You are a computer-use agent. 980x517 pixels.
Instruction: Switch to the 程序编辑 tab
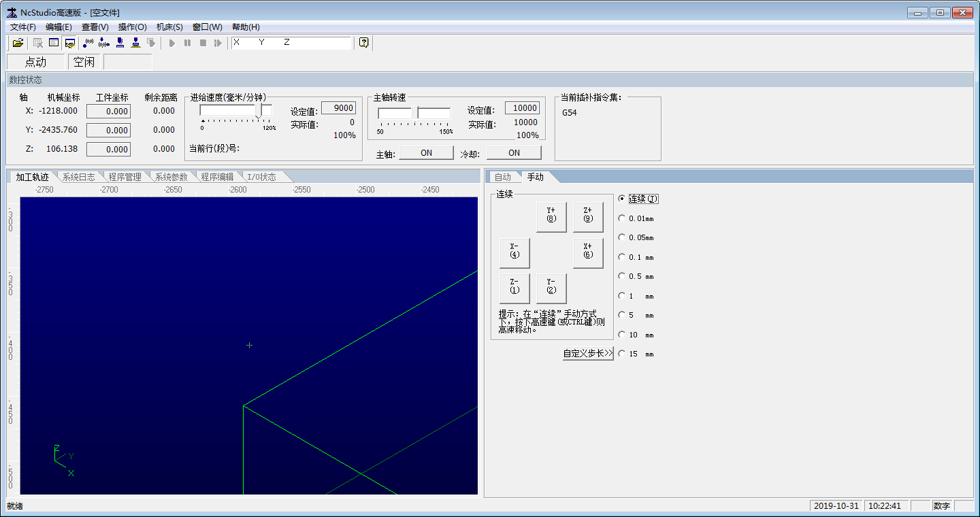pos(218,177)
